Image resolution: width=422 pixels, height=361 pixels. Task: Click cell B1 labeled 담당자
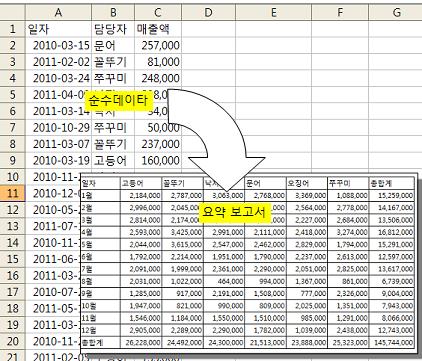(x=113, y=29)
